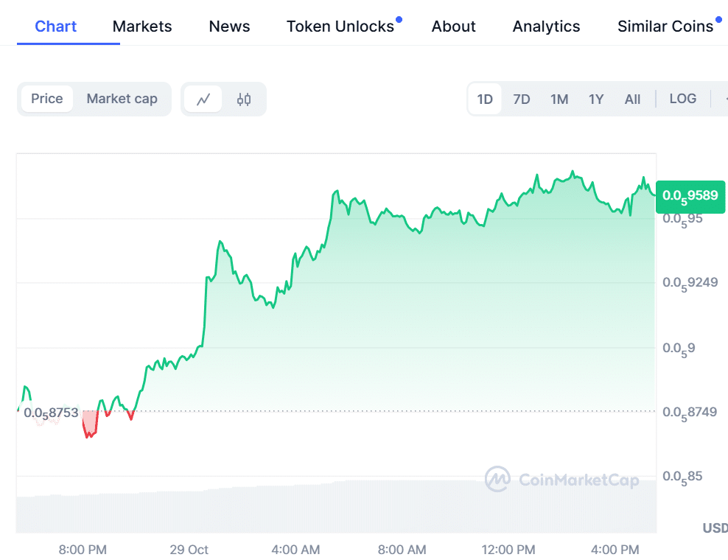Switch to candlestick chart icon
Screen dimensions: 728x560
244,99
